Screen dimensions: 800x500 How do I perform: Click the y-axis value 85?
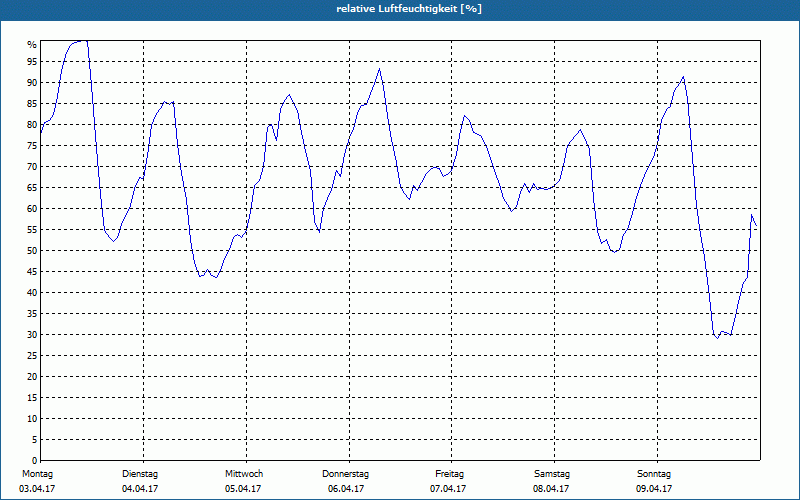pyautogui.click(x=32, y=104)
